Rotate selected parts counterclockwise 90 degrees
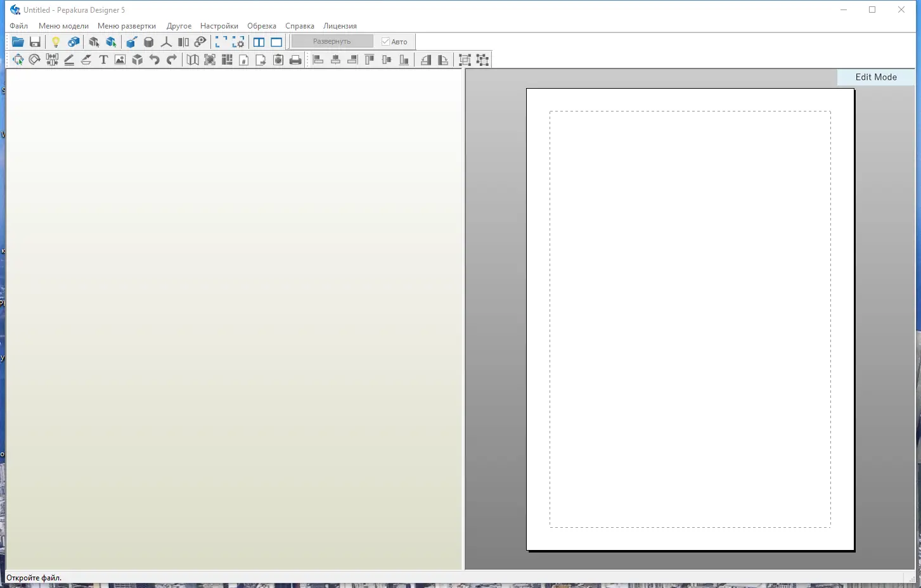This screenshot has width=921, height=588. 426,60
